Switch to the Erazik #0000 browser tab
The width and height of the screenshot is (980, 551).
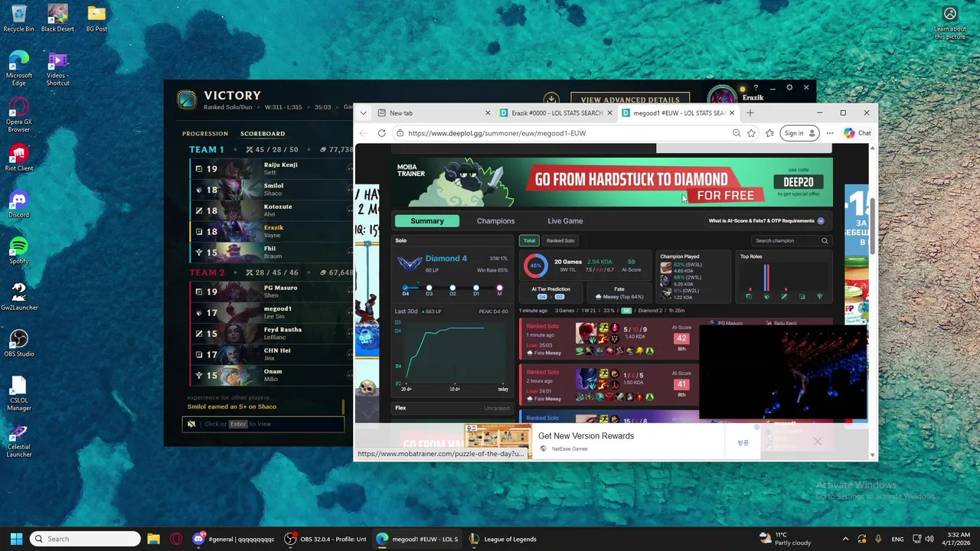click(x=556, y=112)
